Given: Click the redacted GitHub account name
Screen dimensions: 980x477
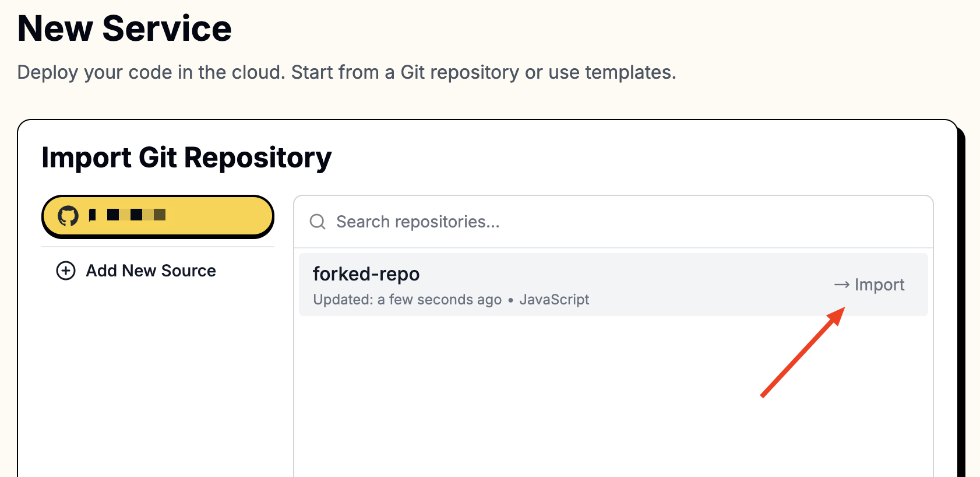Looking at the screenshot, I should pyautogui.click(x=127, y=215).
